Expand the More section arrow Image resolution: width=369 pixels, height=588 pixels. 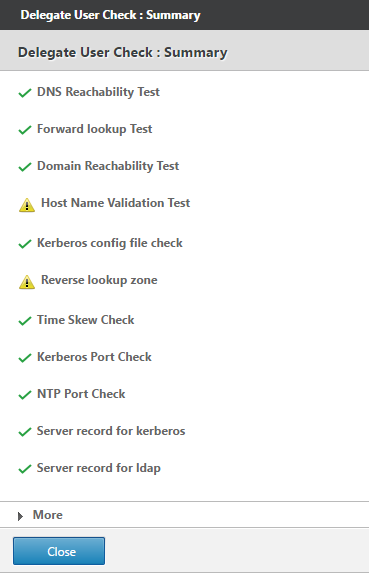[x=20, y=516]
